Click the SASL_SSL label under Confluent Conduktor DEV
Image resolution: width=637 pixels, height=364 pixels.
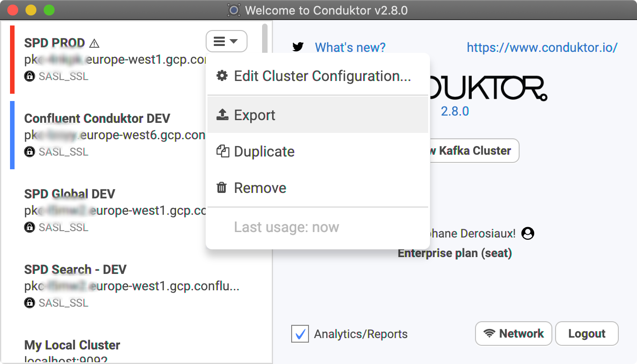coord(63,152)
